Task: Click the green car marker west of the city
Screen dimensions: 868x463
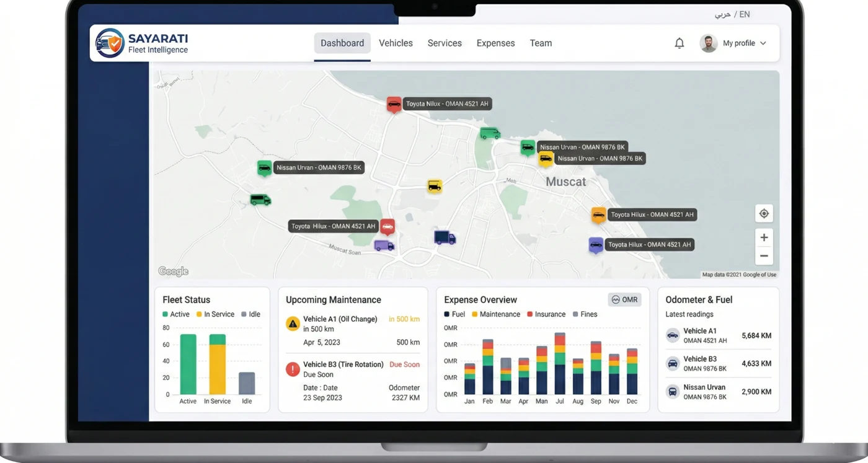Action: (x=265, y=168)
